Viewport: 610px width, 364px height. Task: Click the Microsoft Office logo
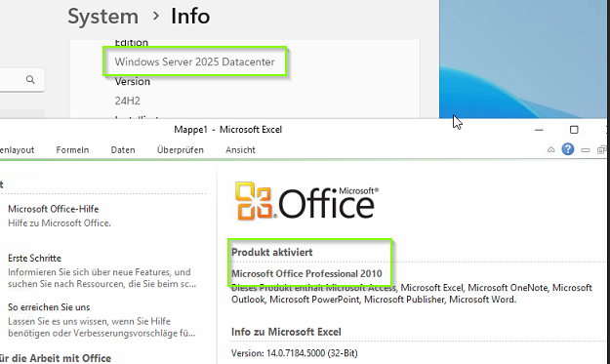pos(306,201)
